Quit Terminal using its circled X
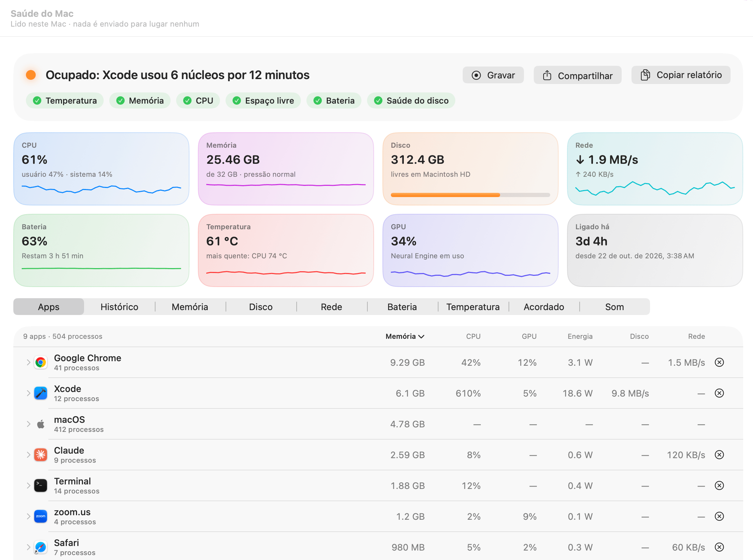This screenshot has height=560, width=753. tap(719, 485)
